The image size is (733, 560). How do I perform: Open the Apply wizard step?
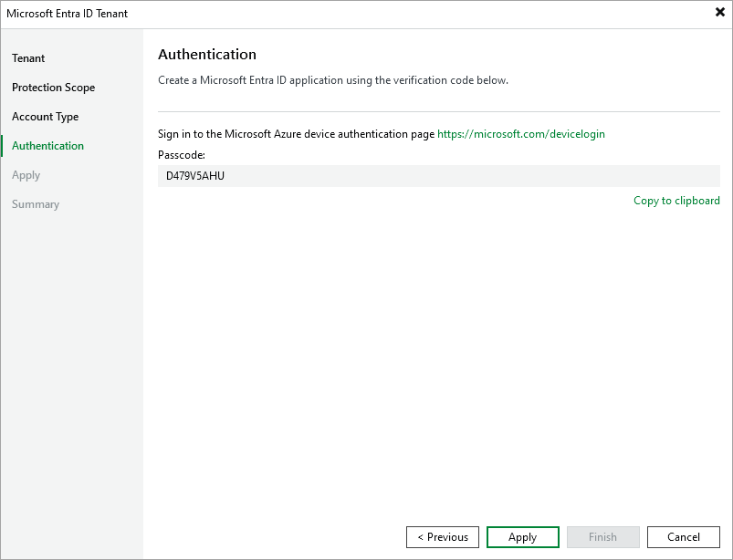26,174
